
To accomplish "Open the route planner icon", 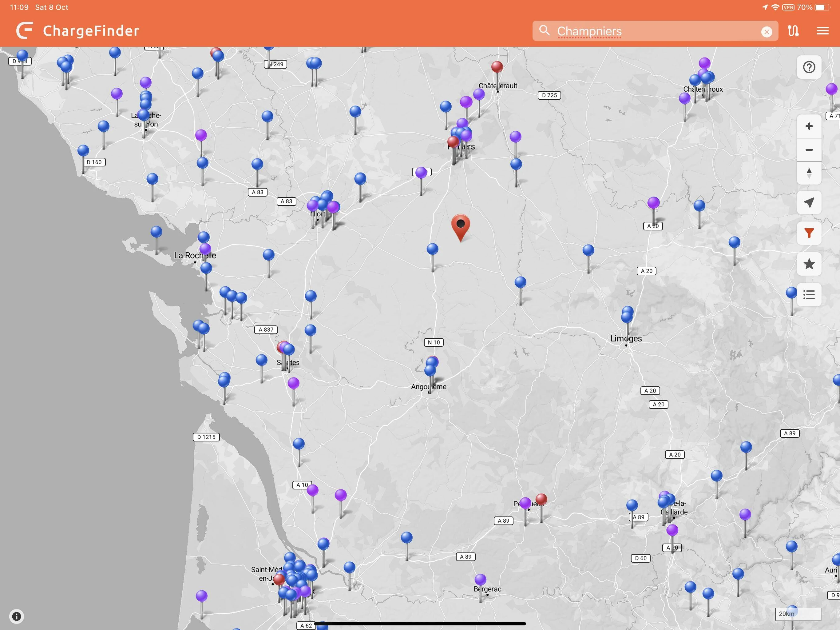I will (x=793, y=31).
